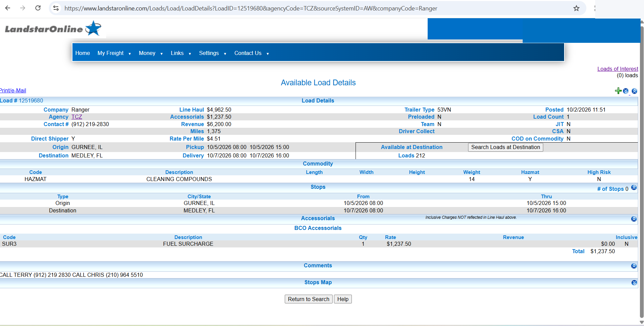Click the browser forward arrow

(23, 8)
